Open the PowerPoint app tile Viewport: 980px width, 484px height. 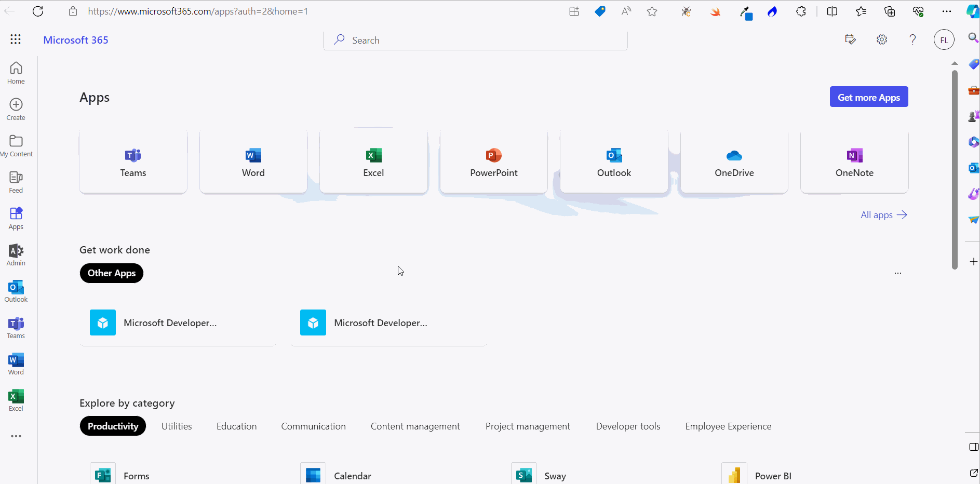(x=493, y=162)
